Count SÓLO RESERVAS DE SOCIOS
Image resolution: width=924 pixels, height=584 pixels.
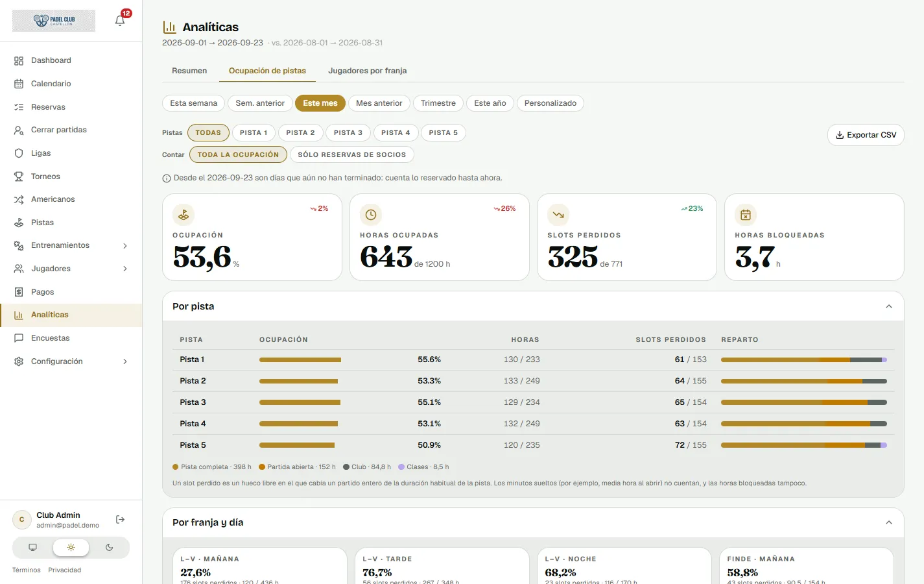pos(352,154)
